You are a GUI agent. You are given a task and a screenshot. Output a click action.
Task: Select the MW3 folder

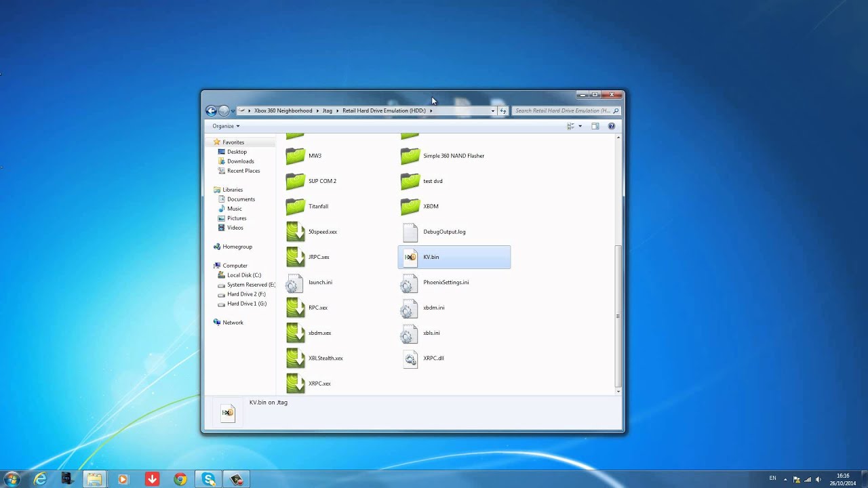(x=303, y=156)
